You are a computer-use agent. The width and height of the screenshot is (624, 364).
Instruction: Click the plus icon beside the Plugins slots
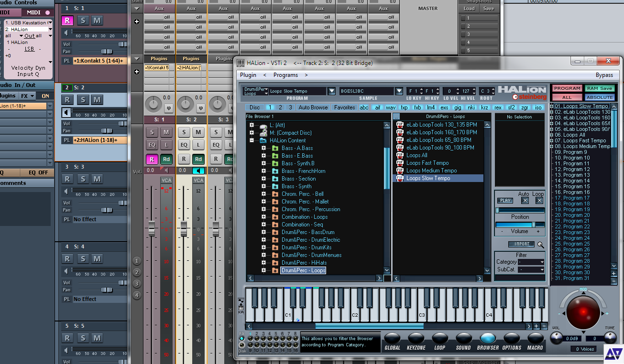pos(137,71)
